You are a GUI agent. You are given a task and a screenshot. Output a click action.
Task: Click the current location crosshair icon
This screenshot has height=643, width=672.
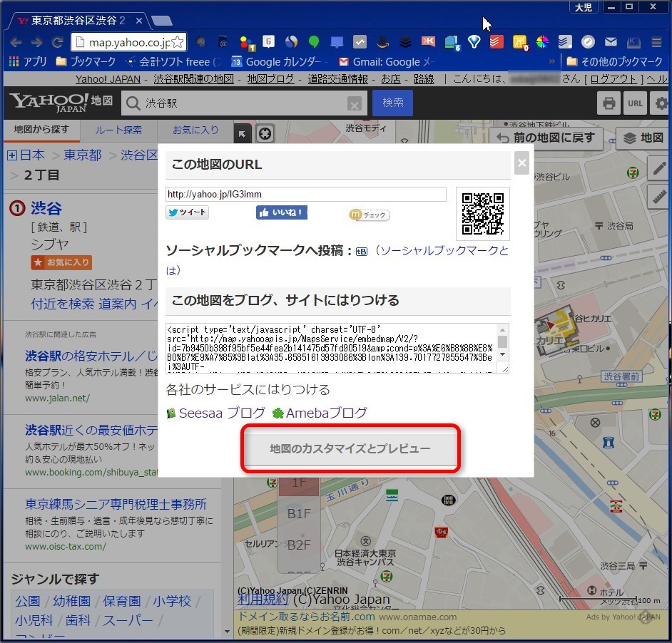[265, 134]
